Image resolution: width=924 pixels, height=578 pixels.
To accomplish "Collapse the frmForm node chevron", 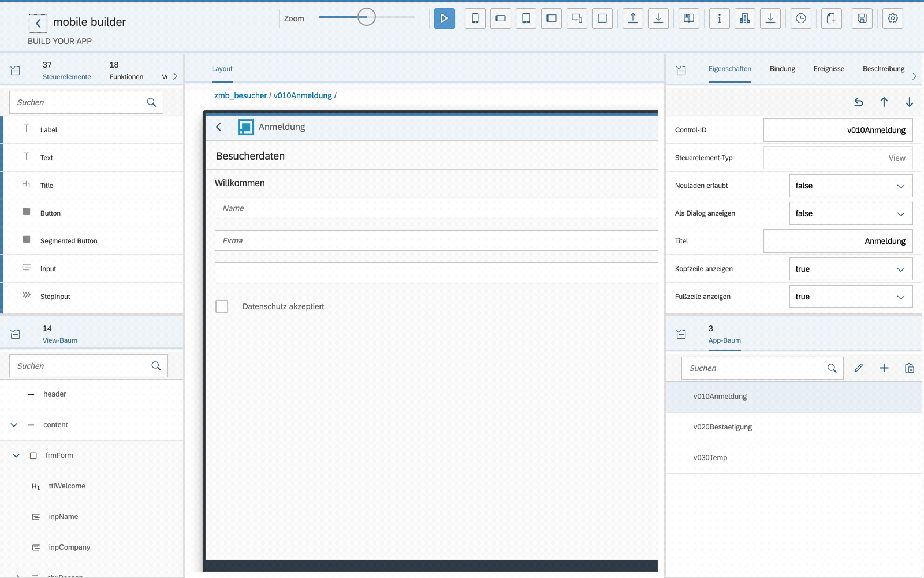I will pos(16,455).
